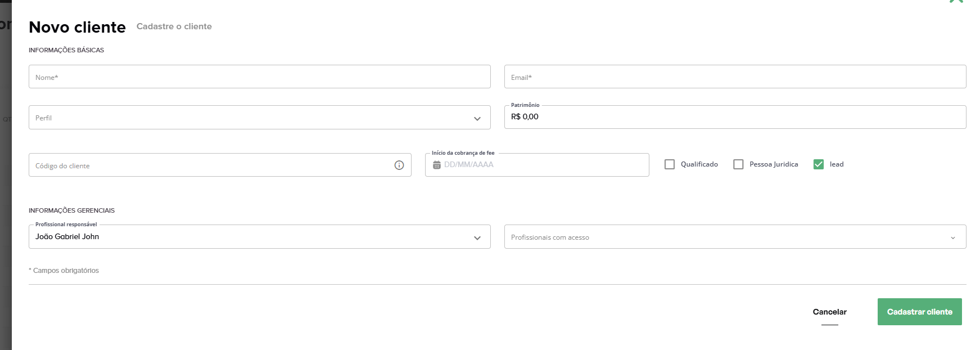Click the Qualificado label text

(699, 164)
